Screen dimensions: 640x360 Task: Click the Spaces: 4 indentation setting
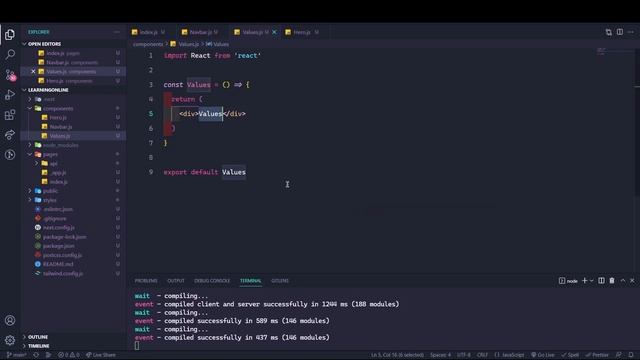pos(440,355)
